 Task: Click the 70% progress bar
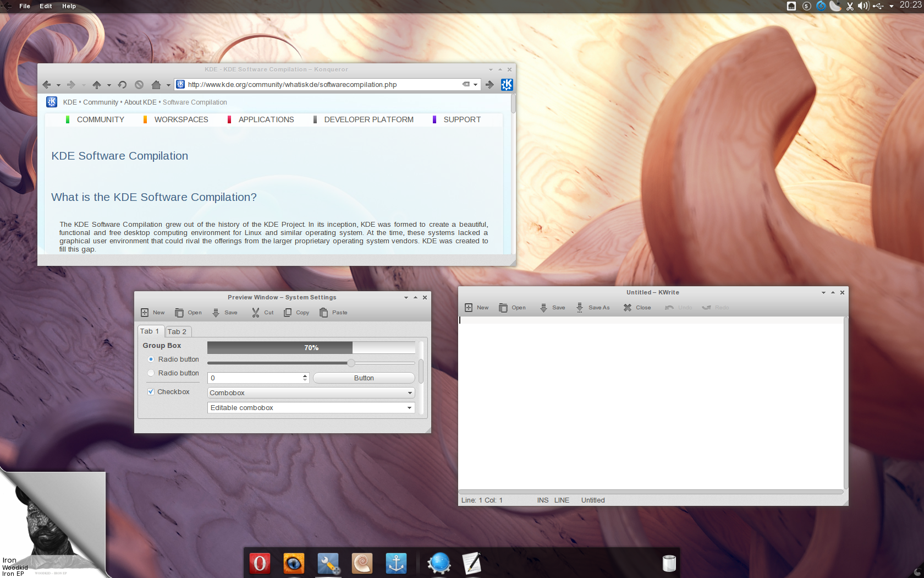click(x=311, y=347)
